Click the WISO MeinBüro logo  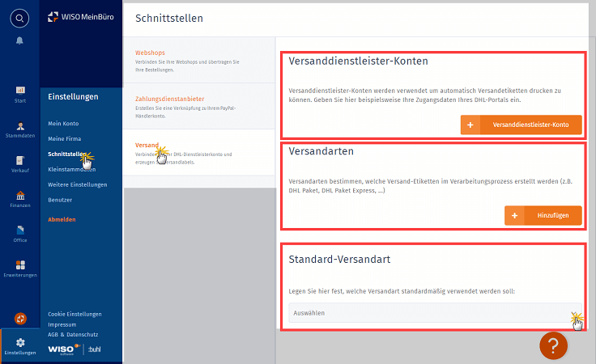(81, 17)
